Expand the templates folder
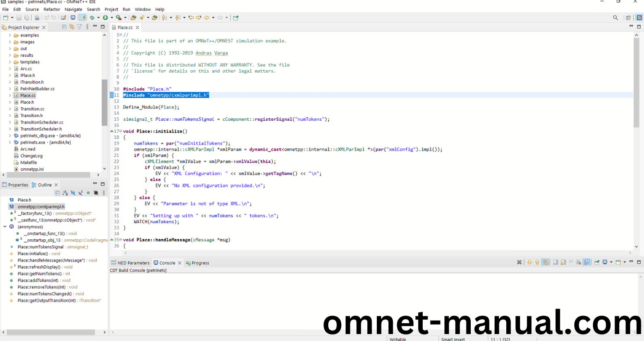Image resolution: width=644 pixels, height=341 pixels. [10, 62]
